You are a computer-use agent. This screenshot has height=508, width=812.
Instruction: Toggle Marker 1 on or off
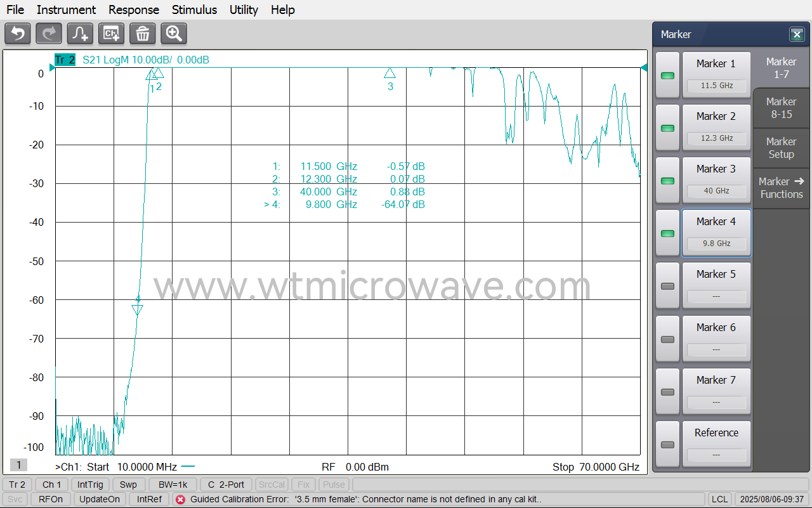(667, 75)
